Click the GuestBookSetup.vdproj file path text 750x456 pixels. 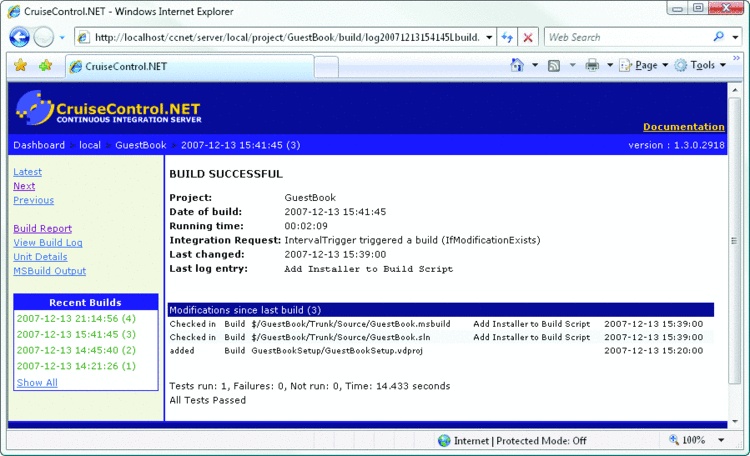coord(337,351)
